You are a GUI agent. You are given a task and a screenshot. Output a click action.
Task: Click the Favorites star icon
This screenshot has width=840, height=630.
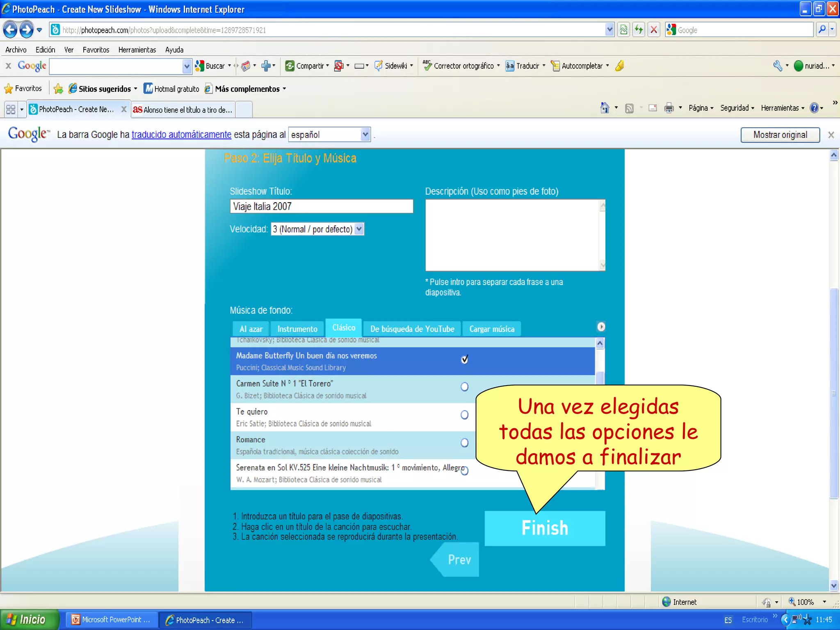pyautogui.click(x=8, y=89)
